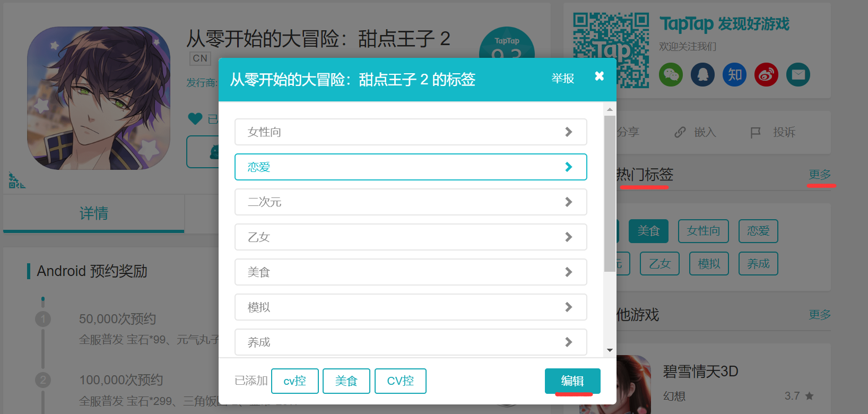Click the 嵌入 embed text link
This screenshot has height=414, width=868.
click(x=705, y=132)
